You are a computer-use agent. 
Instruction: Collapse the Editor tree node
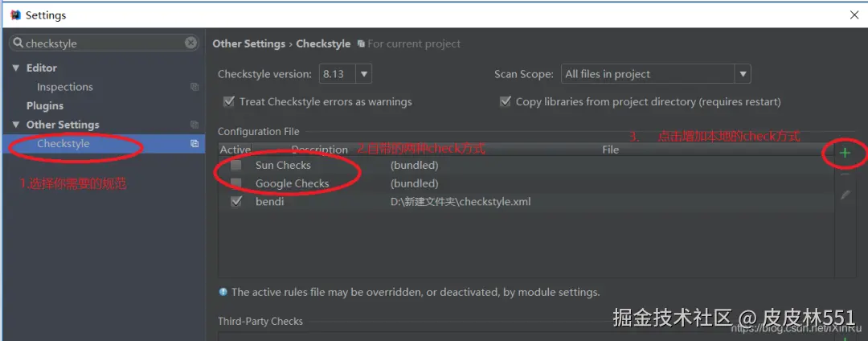click(x=16, y=68)
